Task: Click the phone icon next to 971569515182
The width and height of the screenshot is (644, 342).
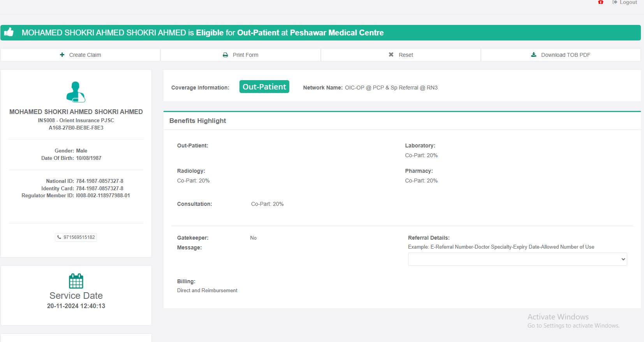Action: click(x=59, y=237)
